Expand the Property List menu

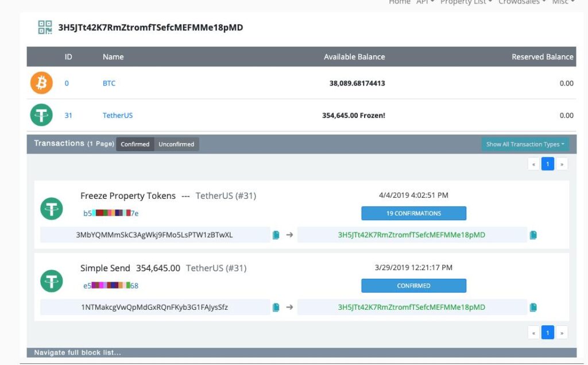coord(466,2)
